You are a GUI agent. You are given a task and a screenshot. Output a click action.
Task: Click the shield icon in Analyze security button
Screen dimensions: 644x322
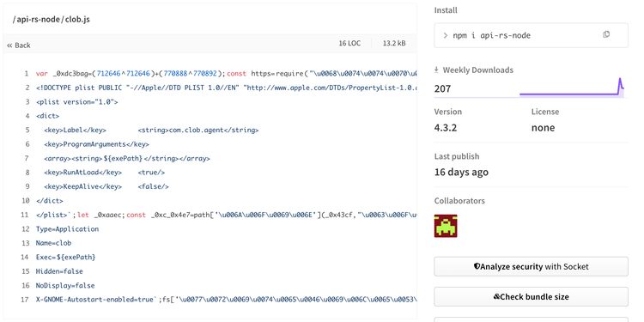477,266
